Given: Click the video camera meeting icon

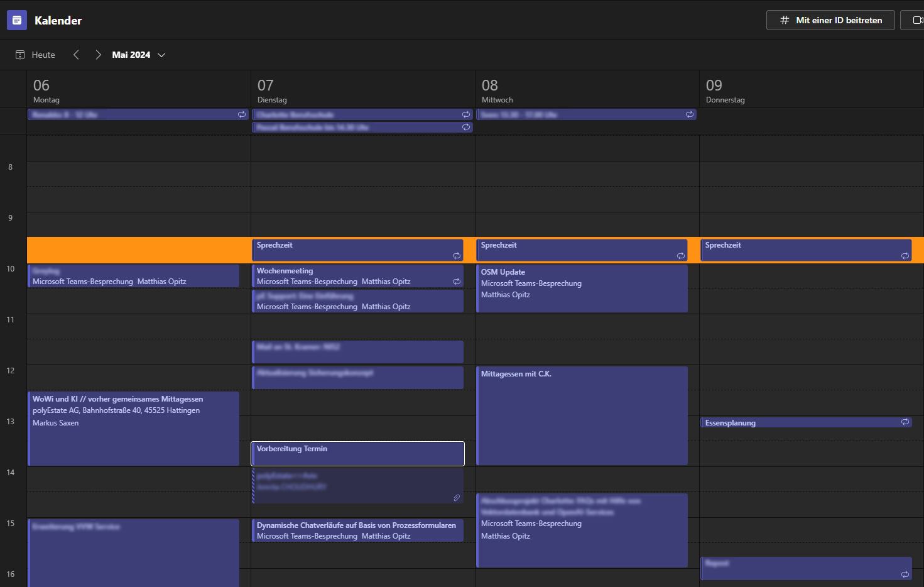Looking at the screenshot, I should coord(917,20).
